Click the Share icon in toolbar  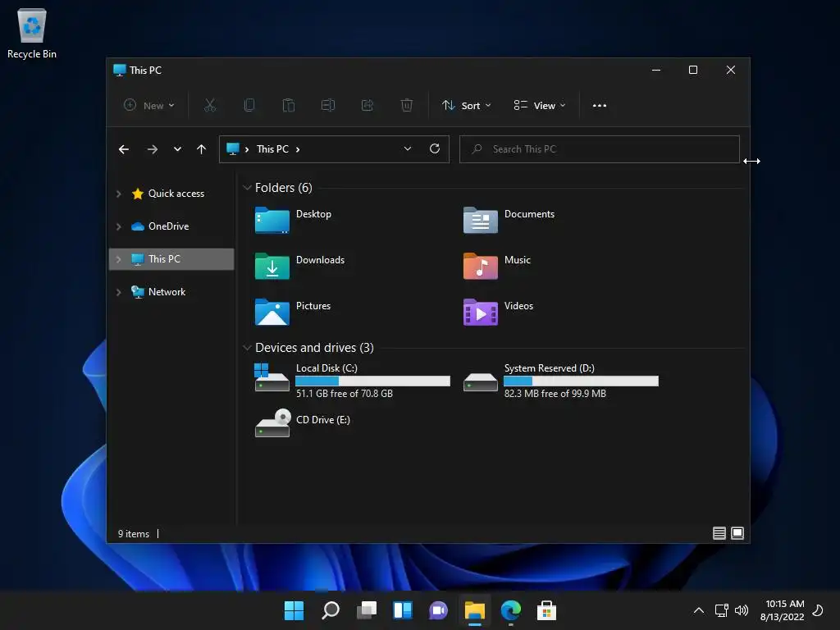[x=367, y=106]
